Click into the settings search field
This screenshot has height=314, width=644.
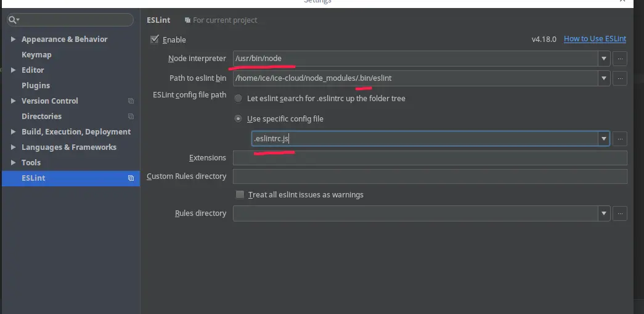coord(71,20)
